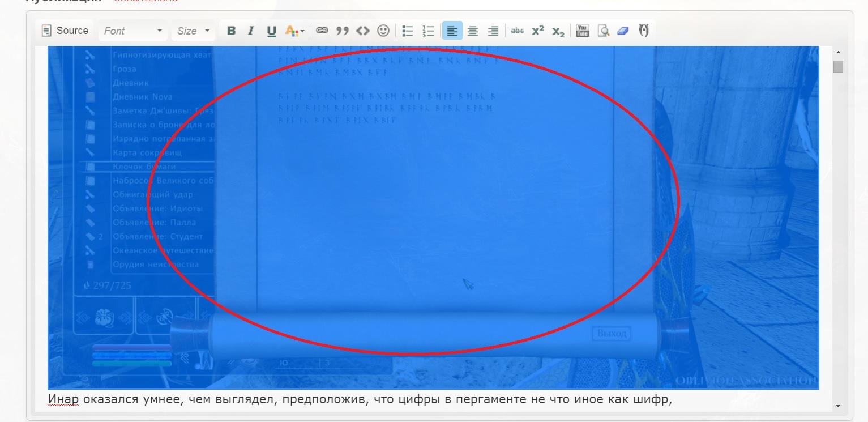868x422 pixels.
Task: Open the emoticon smiley picker
Action: 383,31
